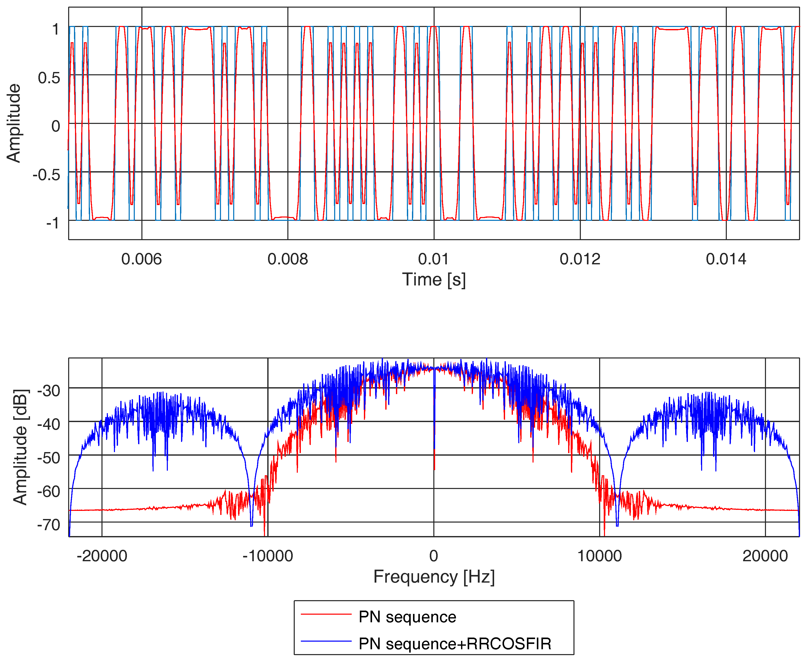Click the -20000 frequency tick label
Viewport: 812px width, 663px height.
(102, 556)
